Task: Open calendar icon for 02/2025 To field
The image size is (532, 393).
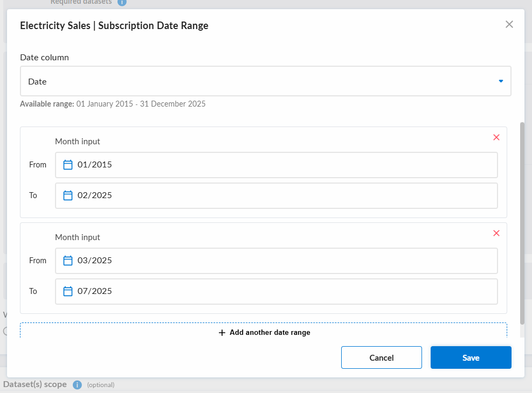Action: coord(68,195)
